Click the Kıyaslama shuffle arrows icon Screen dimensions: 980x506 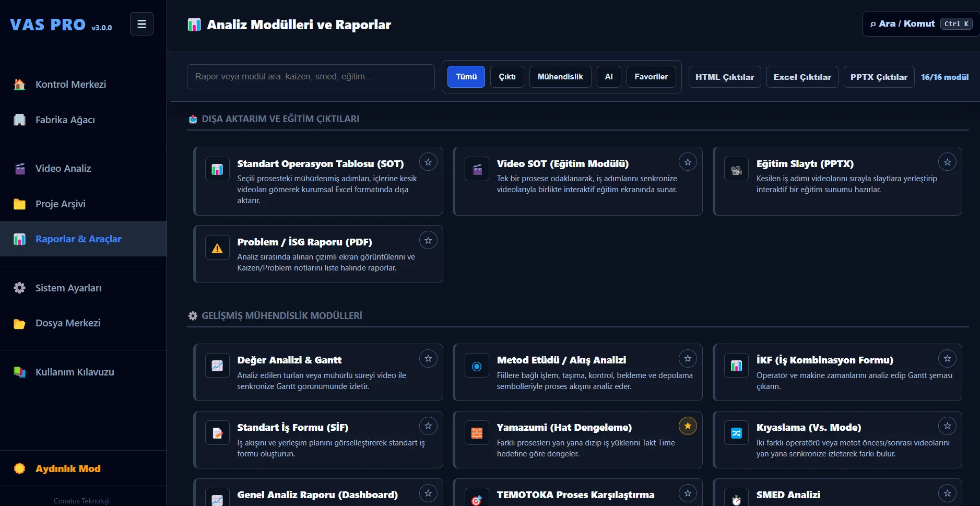pyautogui.click(x=736, y=433)
